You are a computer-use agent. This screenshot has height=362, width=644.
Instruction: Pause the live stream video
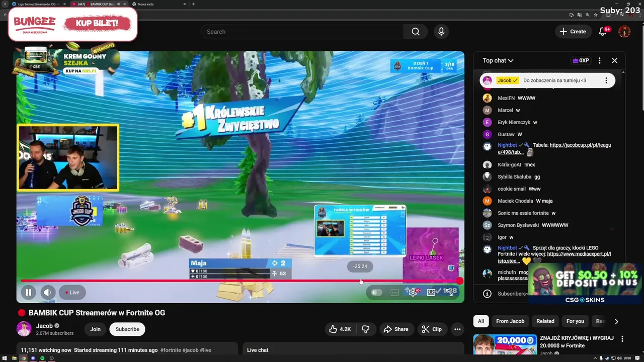point(28,292)
